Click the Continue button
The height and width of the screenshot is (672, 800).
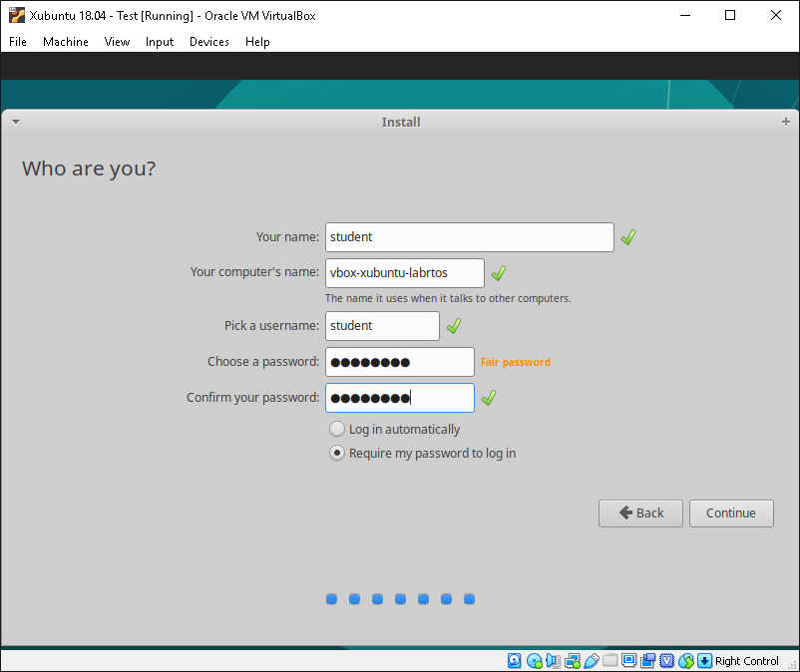pos(731,512)
